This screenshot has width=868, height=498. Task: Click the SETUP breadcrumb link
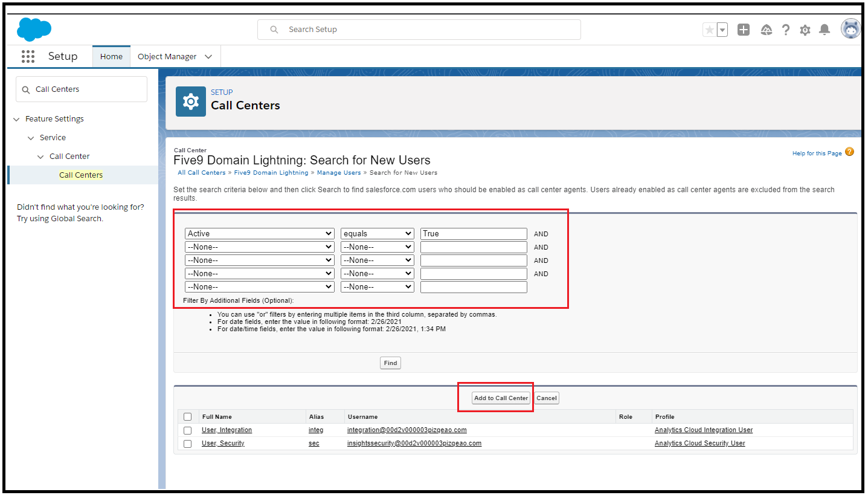tap(222, 92)
